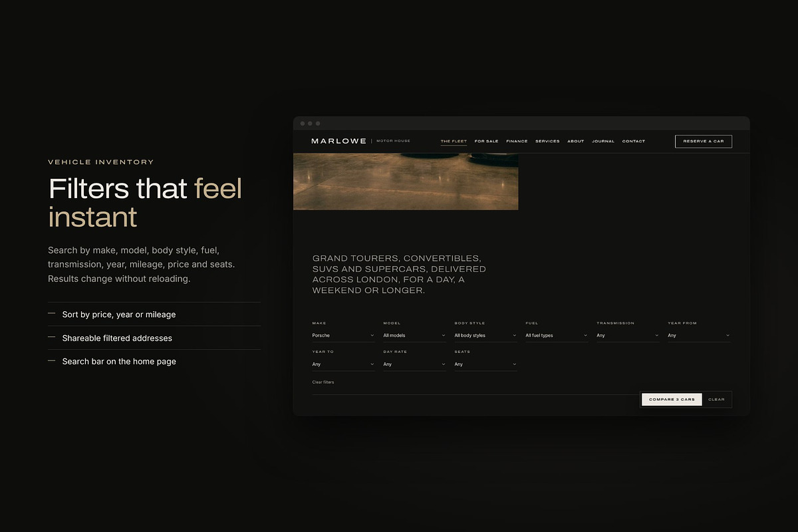Screen dimensions: 798x532
Task: Open the Seats dropdown
Action: point(486,364)
